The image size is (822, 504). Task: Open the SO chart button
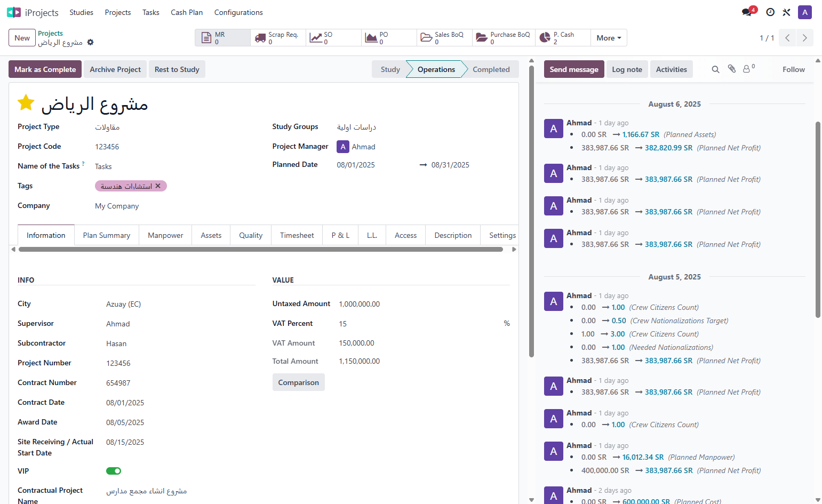point(333,37)
